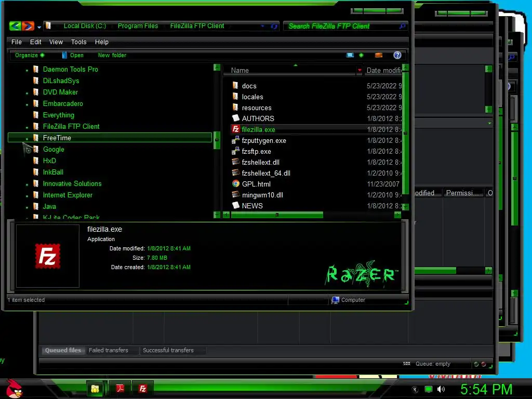Open the Organize dropdown
This screenshot has width=532, height=399.
(x=30, y=55)
